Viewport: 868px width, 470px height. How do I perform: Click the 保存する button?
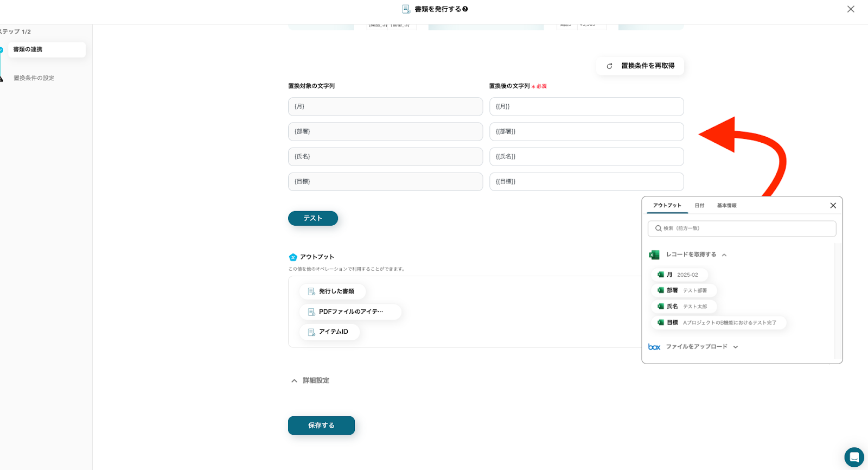click(x=321, y=425)
